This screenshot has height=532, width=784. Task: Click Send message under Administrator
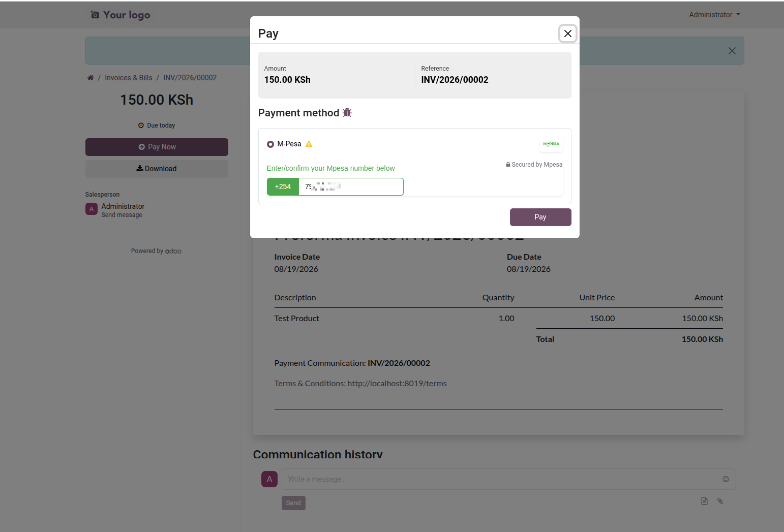(x=122, y=215)
